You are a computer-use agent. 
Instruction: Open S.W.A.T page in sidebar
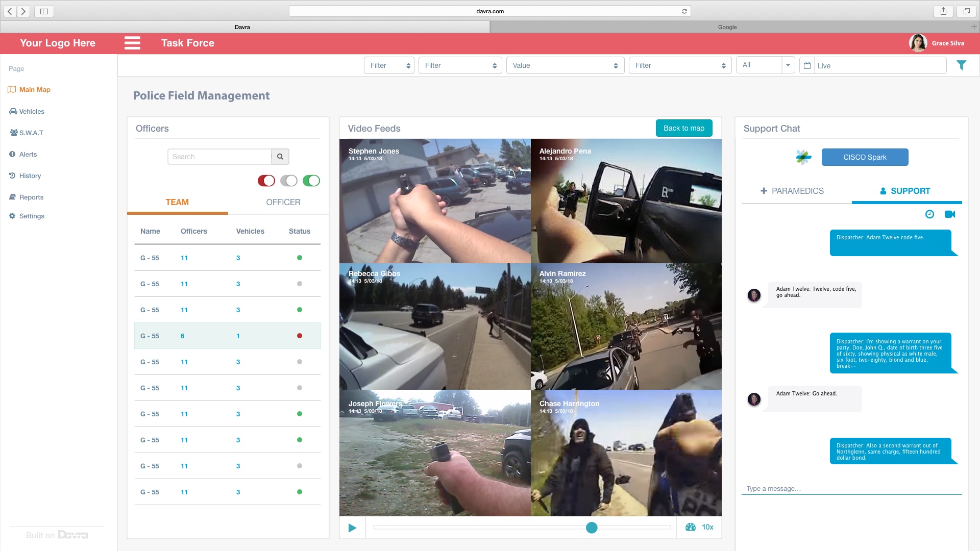(27, 133)
